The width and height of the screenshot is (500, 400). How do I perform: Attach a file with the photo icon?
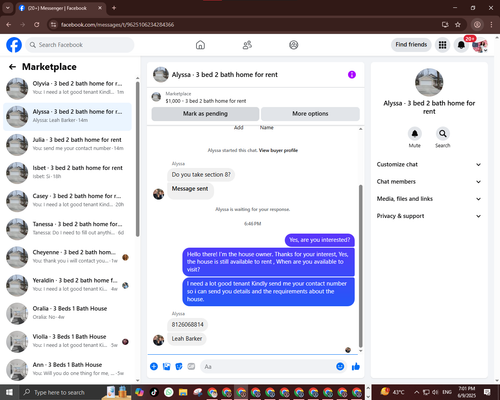point(166,367)
